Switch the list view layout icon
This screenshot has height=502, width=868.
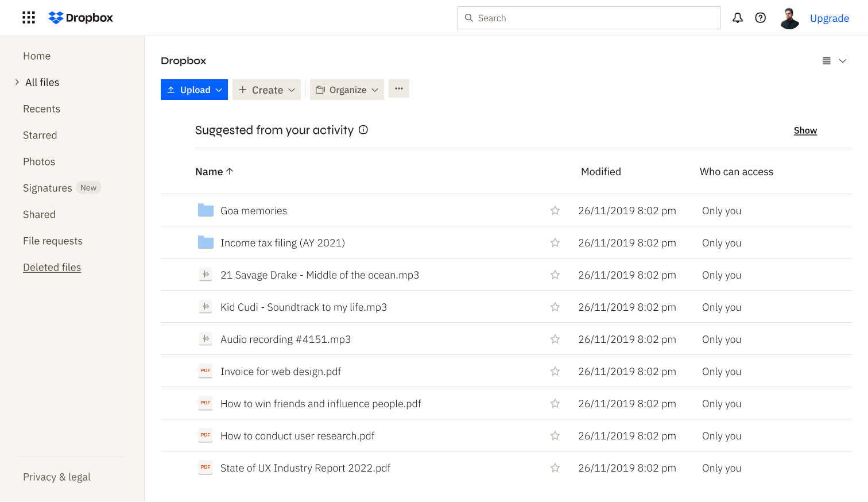tap(827, 61)
